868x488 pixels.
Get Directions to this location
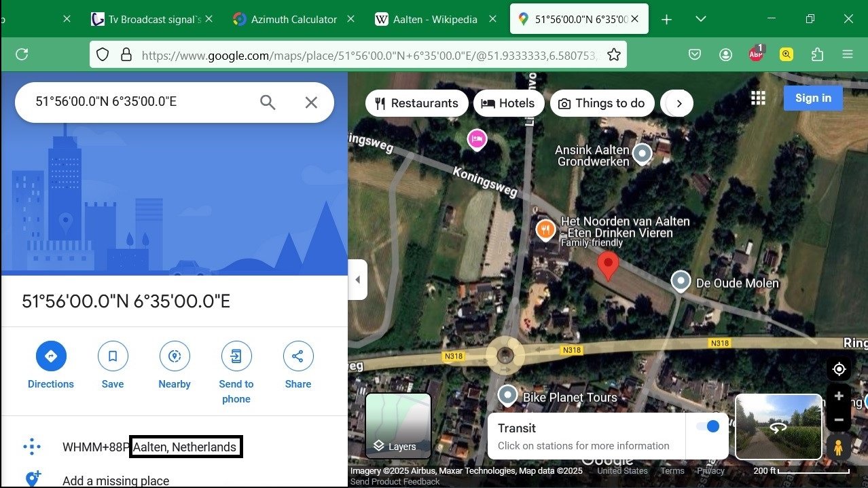51,365
